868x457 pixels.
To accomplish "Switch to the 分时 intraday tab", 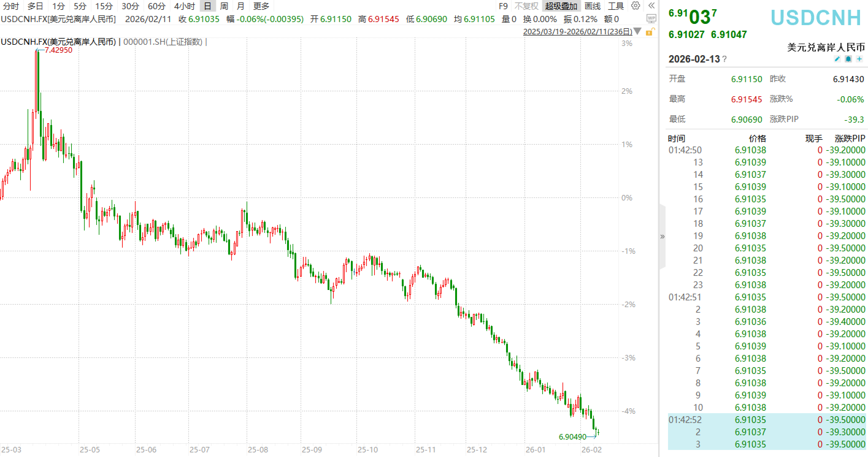I will click(11, 6).
